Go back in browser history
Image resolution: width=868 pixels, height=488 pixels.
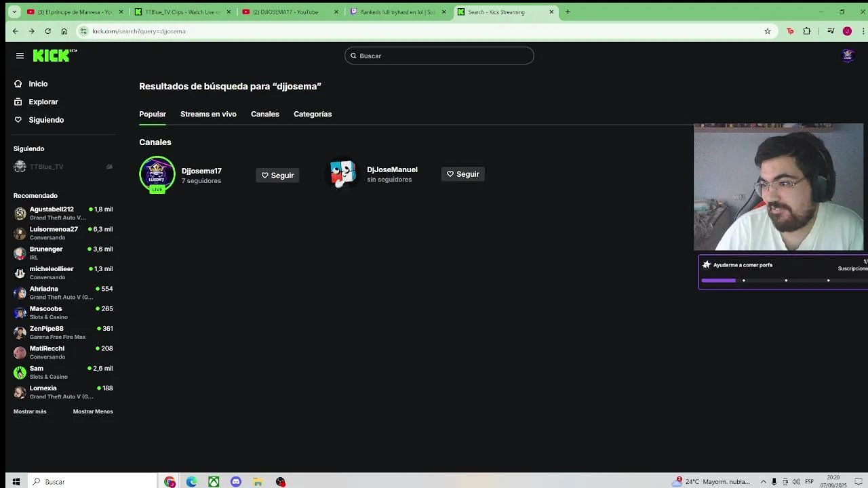pos(15,31)
